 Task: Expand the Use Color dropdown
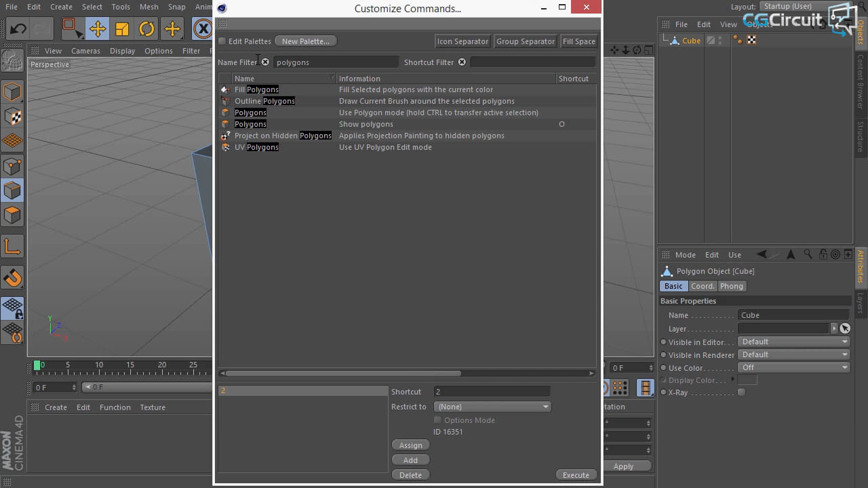793,367
